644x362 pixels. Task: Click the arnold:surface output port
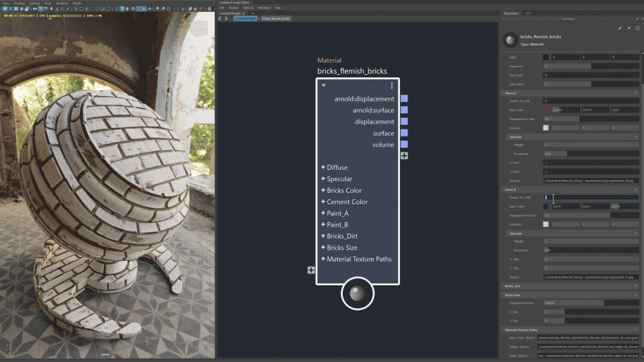[404, 110]
